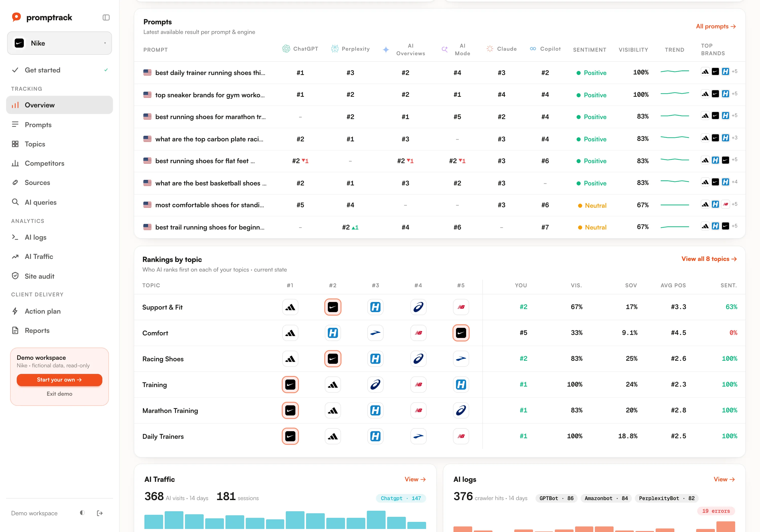Open Topics in the sidebar
Image resolution: width=760 pixels, height=532 pixels.
[60, 144]
